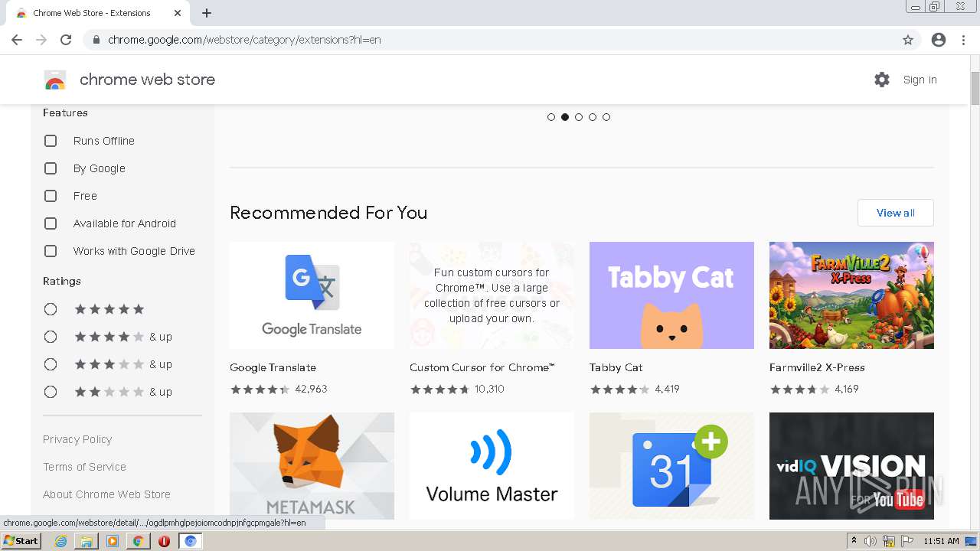
Task: Select the second carousel slide dot
Action: [x=565, y=117]
